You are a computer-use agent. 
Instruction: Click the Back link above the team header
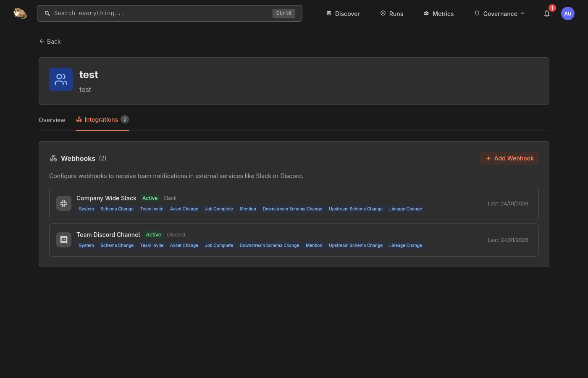point(50,41)
